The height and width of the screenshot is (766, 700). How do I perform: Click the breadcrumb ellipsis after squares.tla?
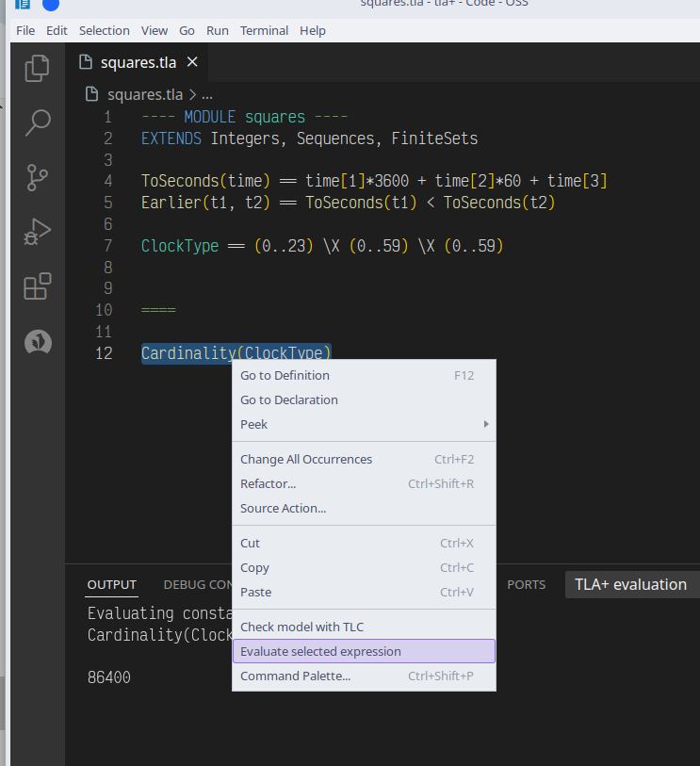pos(207,94)
